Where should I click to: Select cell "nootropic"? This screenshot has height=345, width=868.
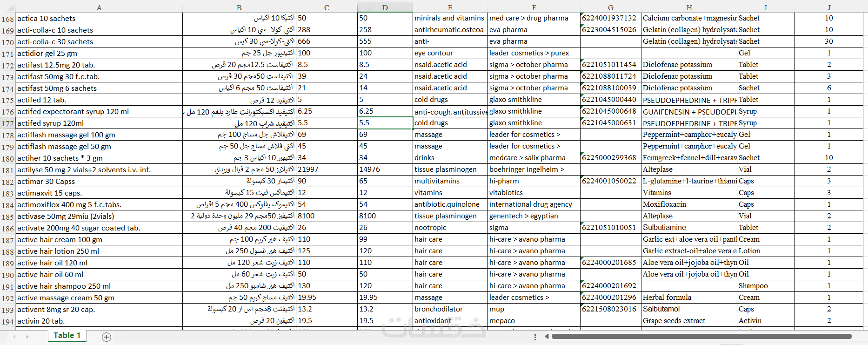(450, 228)
